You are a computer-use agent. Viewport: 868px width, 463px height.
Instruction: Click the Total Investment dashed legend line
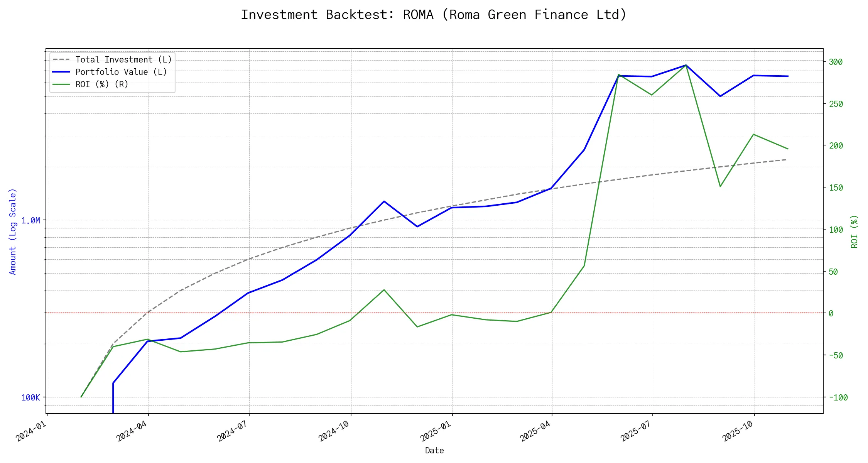point(61,60)
